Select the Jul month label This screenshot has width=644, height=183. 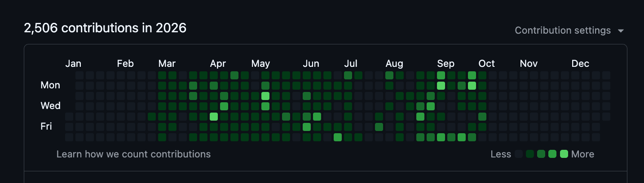351,64
